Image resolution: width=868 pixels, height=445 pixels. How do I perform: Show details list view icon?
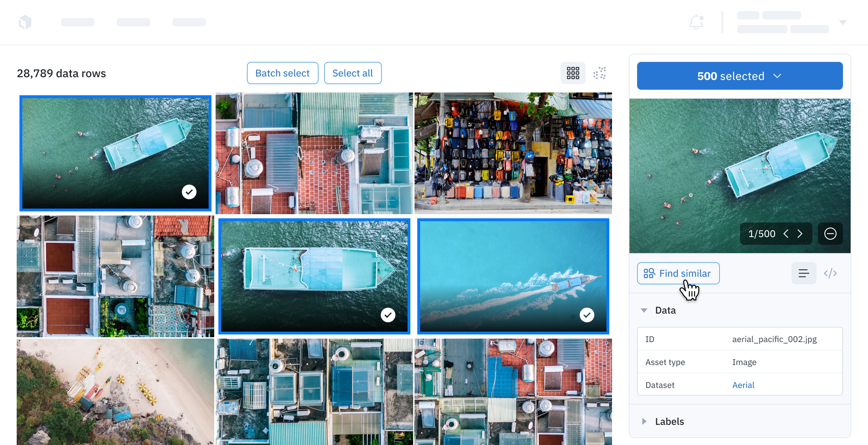coord(804,273)
